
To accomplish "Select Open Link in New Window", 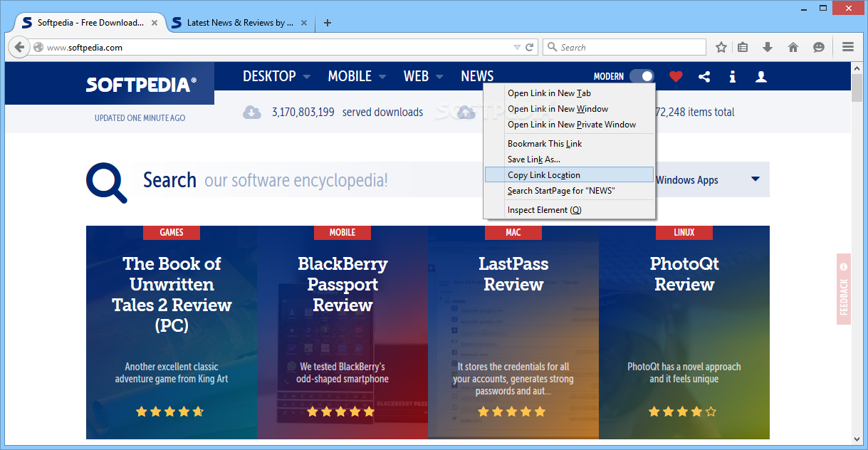I will pyautogui.click(x=569, y=109).
